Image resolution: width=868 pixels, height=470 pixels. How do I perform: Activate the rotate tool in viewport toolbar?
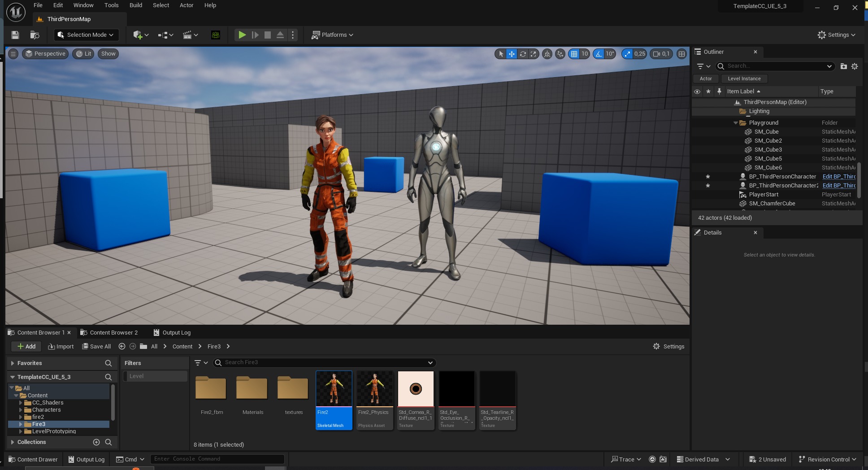[x=523, y=54]
